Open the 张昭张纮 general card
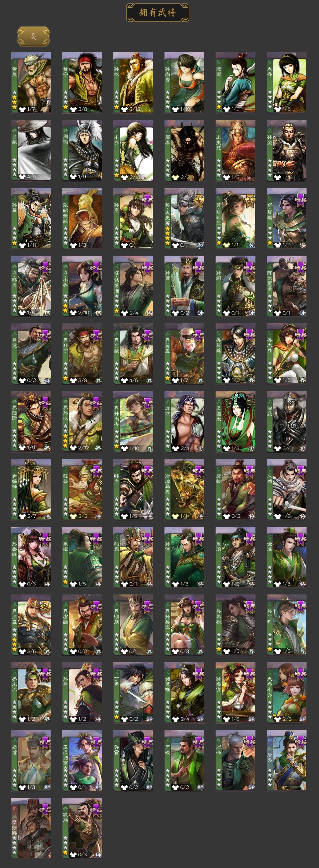Image resolution: width=319 pixels, height=868 pixels. [x=82, y=218]
